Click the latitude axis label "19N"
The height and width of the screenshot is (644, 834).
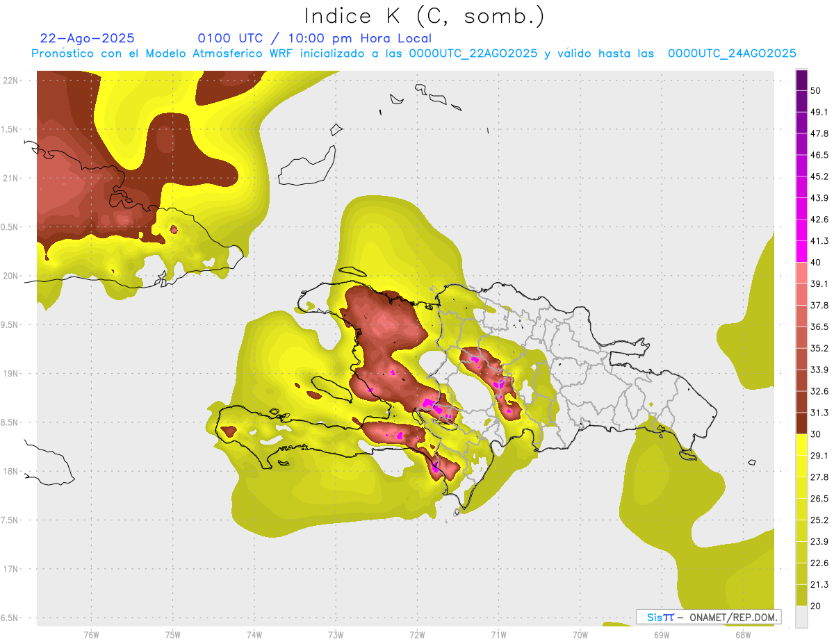point(11,373)
